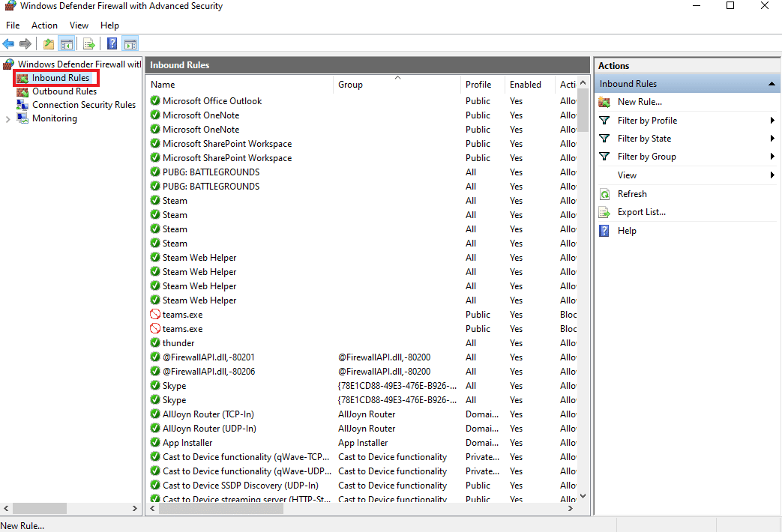
Task: Click New Rule... in Actions pane
Action: pyautogui.click(x=640, y=102)
